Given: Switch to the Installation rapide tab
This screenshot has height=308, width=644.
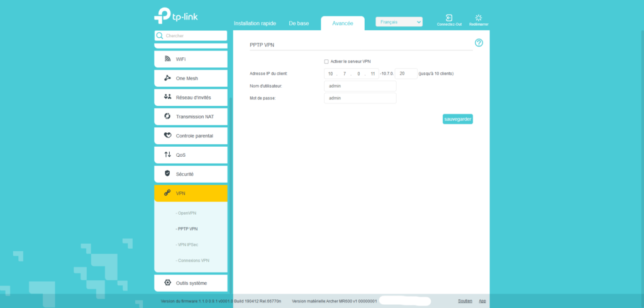Looking at the screenshot, I should [255, 23].
